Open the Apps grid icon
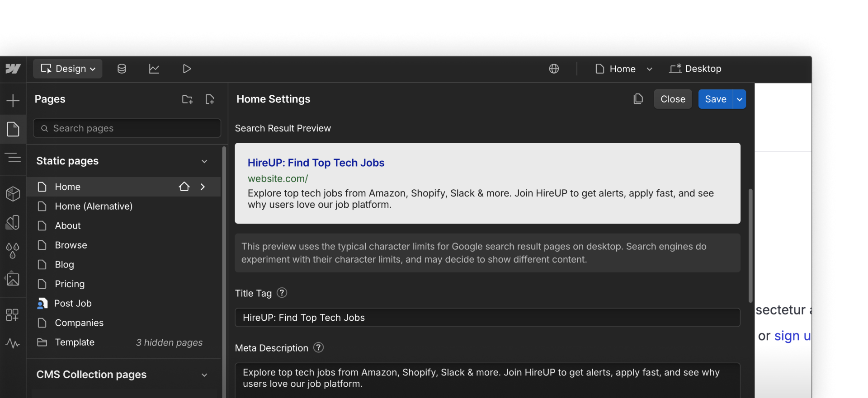Viewport: 868px width, 398px height. point(12,315)
